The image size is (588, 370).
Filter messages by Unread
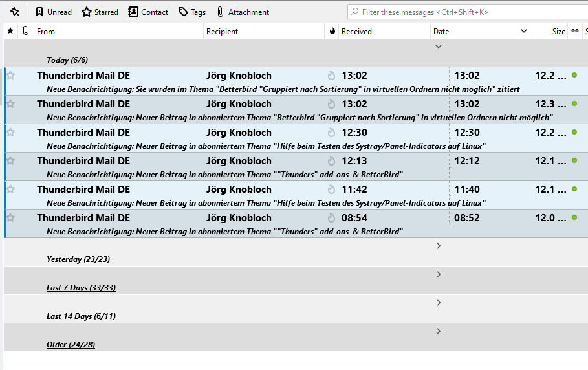53,12
